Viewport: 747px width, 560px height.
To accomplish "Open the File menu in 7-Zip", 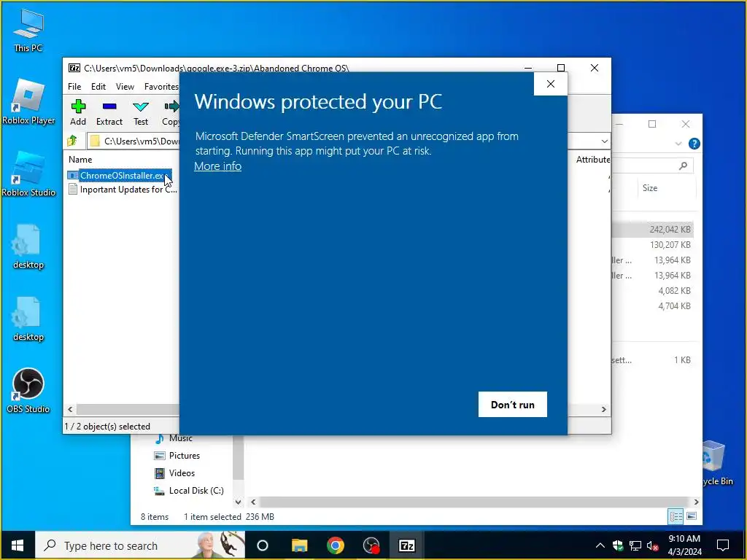I will tap(74, 87).
